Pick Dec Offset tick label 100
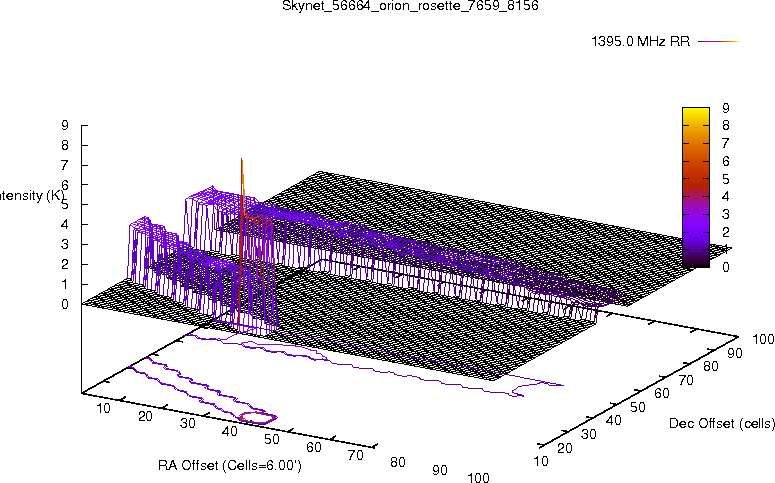Screen dimensions: 775x483 coord(763,340)
